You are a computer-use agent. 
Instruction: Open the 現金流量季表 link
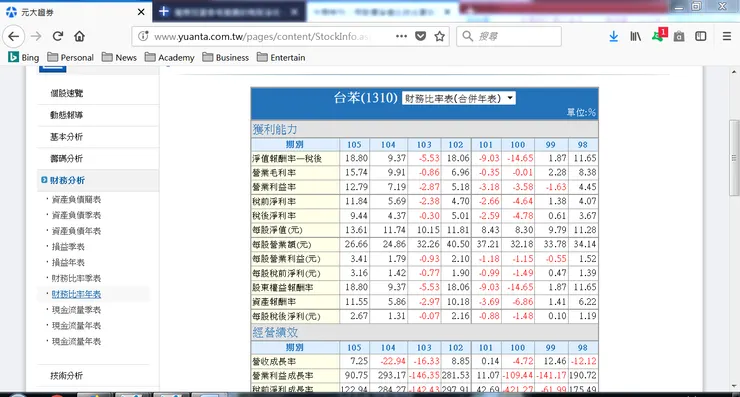pos(76,310)
